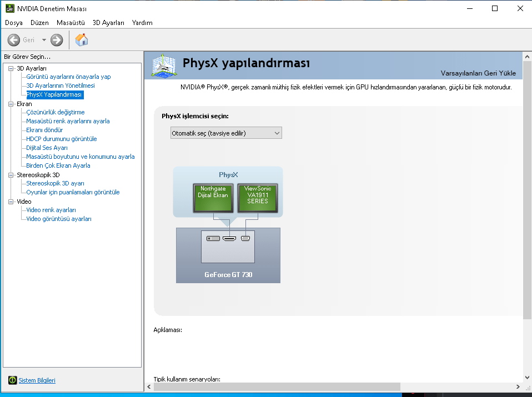The image size is (532, 397).
Task: Click the Back (Geri) arrow icon
Action: (13, 40)
